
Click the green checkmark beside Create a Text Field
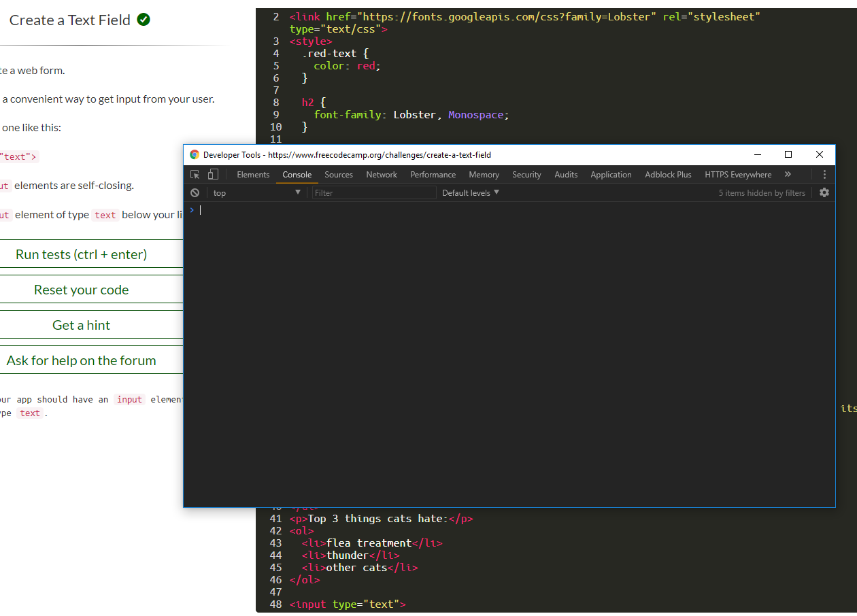pyautogui.click(x=143, y=20)
